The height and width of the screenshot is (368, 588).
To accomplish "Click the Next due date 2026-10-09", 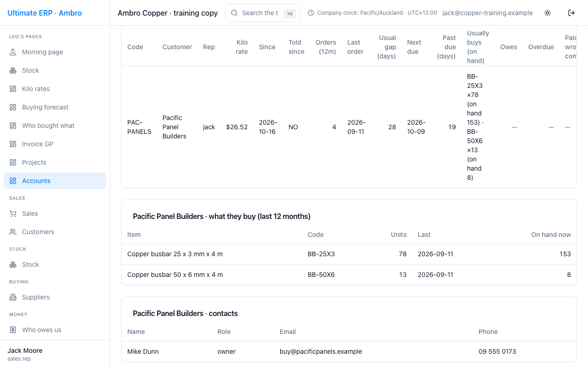I will (416, 127).
